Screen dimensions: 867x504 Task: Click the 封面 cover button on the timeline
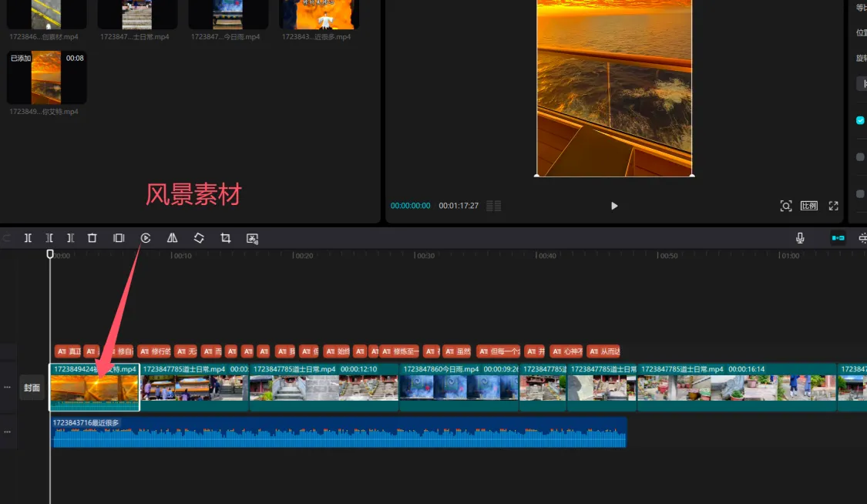point(32,388)
